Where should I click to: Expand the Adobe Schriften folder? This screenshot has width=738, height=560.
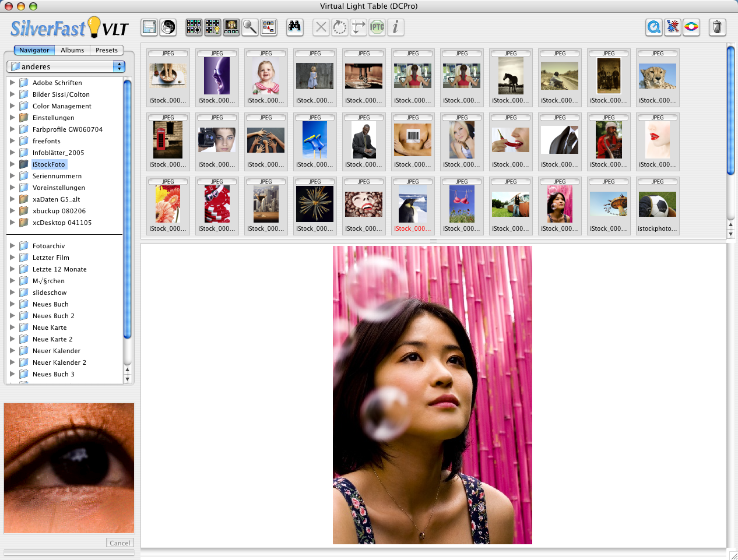pyautogui.click(x=12, y=83)
